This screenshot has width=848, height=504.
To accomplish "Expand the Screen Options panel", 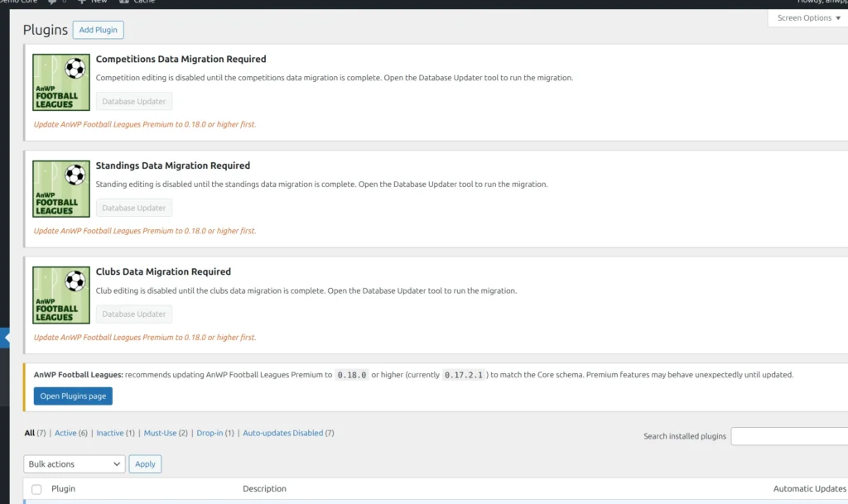I will [x=808, y=18].
